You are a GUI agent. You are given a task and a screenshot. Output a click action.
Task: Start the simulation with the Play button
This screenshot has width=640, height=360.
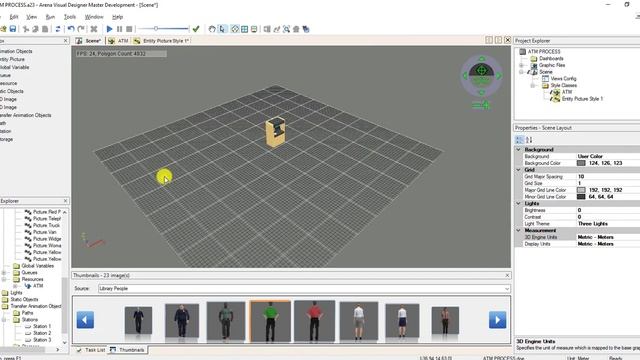click(109, 29)
